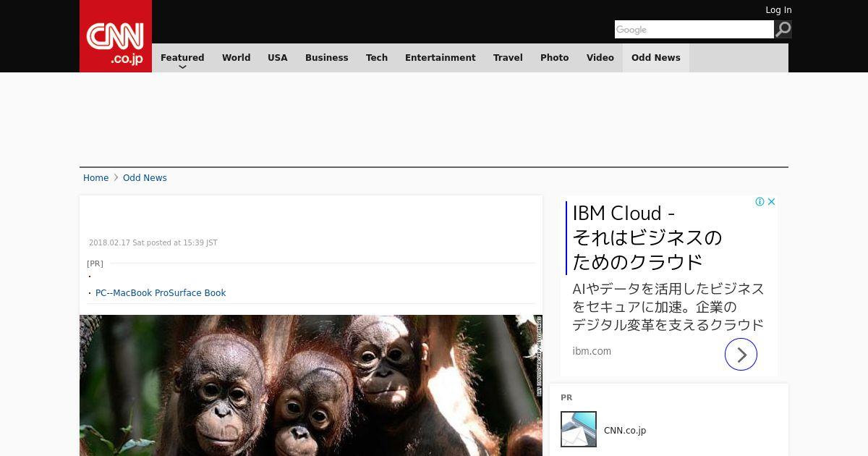Focus the Google search field
This screenshot has width=868, height=456.
coord(694,30)
